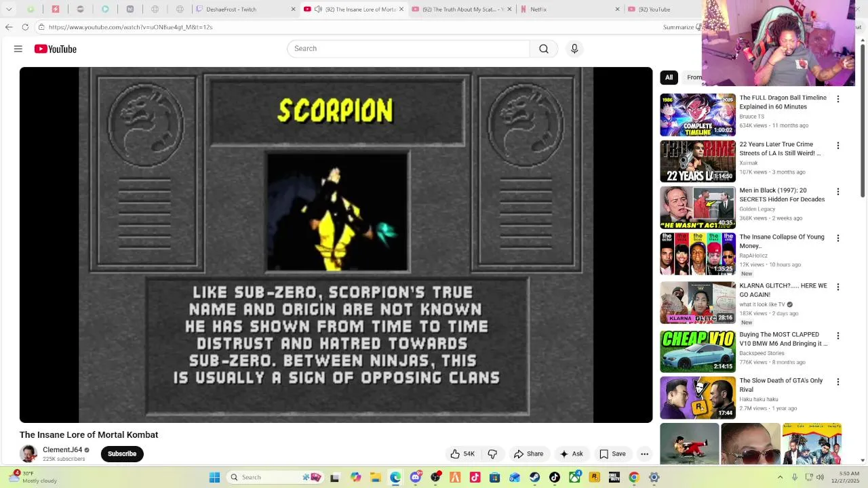Reload the current page
This screenshot has width=868, height=488.
(x=25, y=27)
